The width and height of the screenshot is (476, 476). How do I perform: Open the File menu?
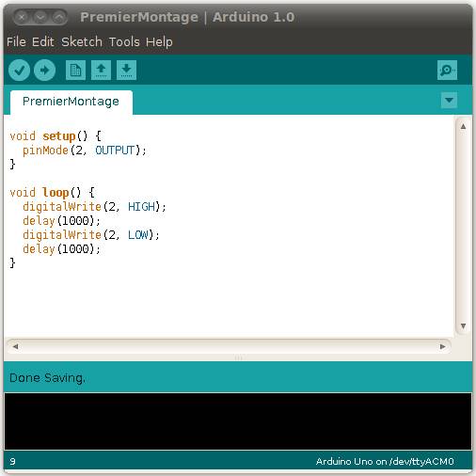[16, 41]
